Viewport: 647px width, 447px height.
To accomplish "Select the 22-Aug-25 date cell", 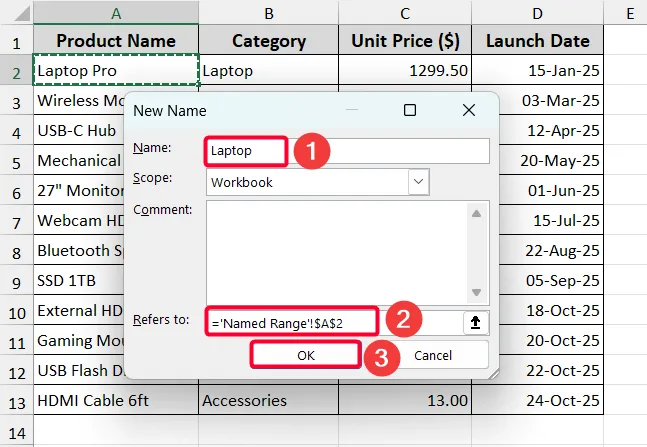I will click(x=551, y=251).
